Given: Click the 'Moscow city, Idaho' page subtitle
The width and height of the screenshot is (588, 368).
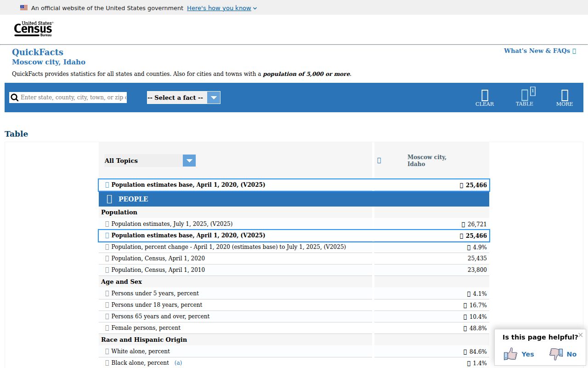Looking at the screenshot, I should point(49,62).
